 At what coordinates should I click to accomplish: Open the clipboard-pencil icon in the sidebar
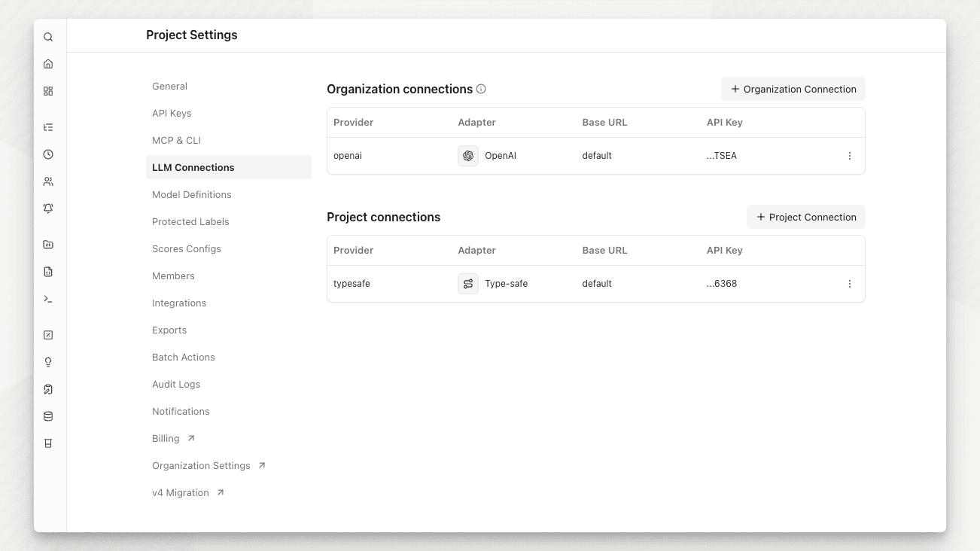click(48, 389)
